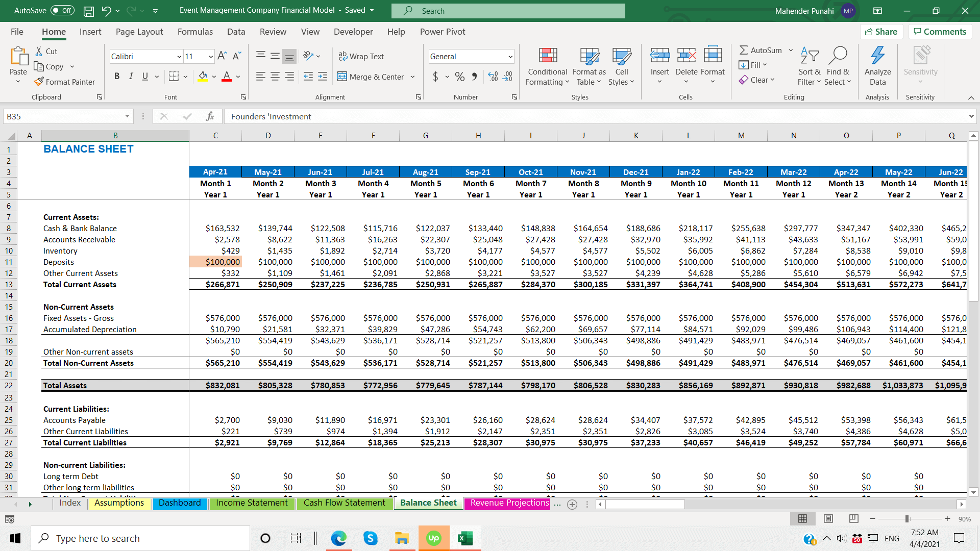This screenshot has width=980, height=551.
Task: Decrease font size with smaller A icon
Action: [237, 56]
